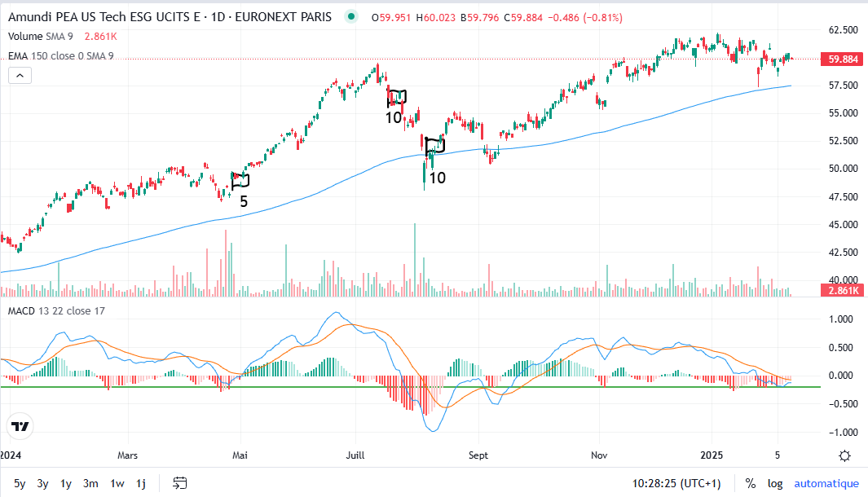
Task: Click the TradingView logo icon
Action: click(20, 427)
